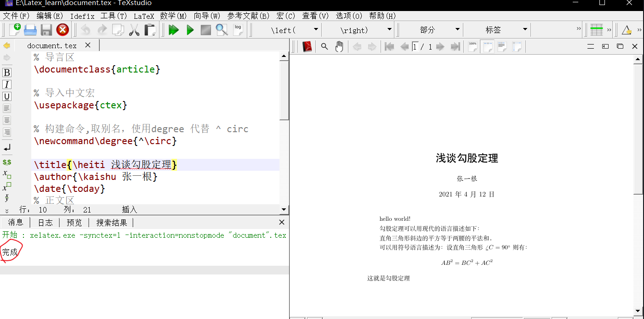Undo the last edit
This screenshot has width=644, height=319.
[85, 30]
